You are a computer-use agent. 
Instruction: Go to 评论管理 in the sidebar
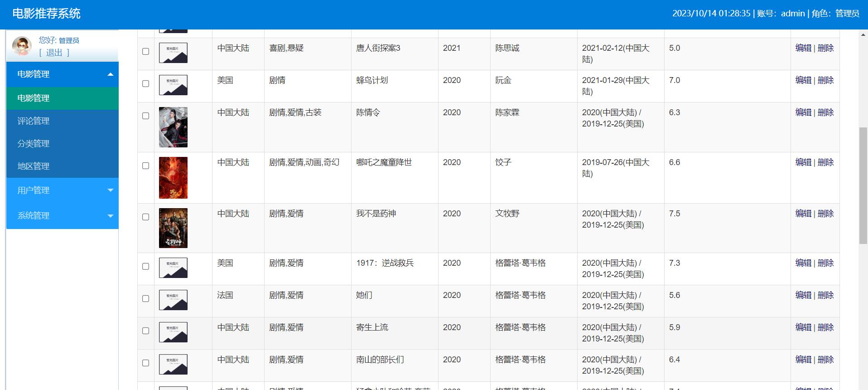pos(63,121)
